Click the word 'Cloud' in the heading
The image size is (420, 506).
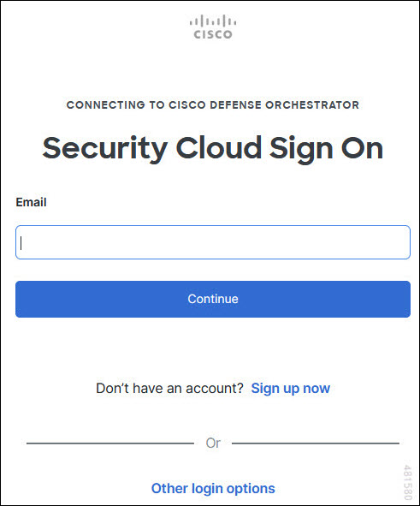tap(219, 147)
